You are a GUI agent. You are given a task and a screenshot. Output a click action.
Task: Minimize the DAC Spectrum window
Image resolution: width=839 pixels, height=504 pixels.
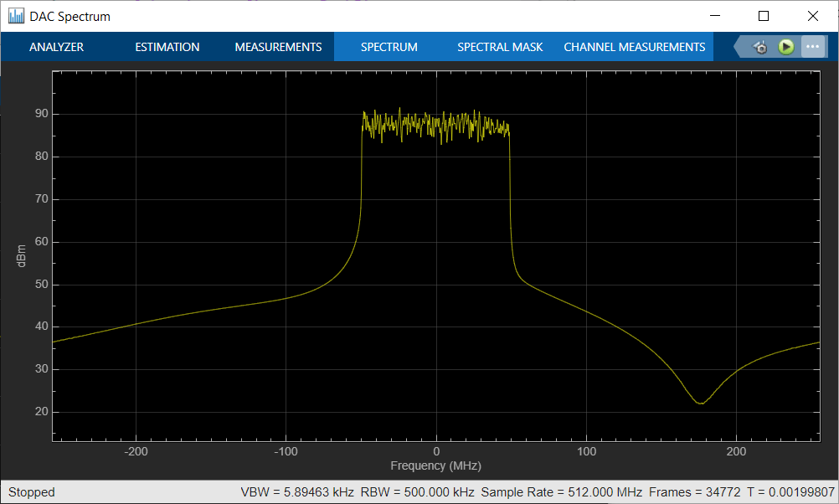[x=715, y=16]
